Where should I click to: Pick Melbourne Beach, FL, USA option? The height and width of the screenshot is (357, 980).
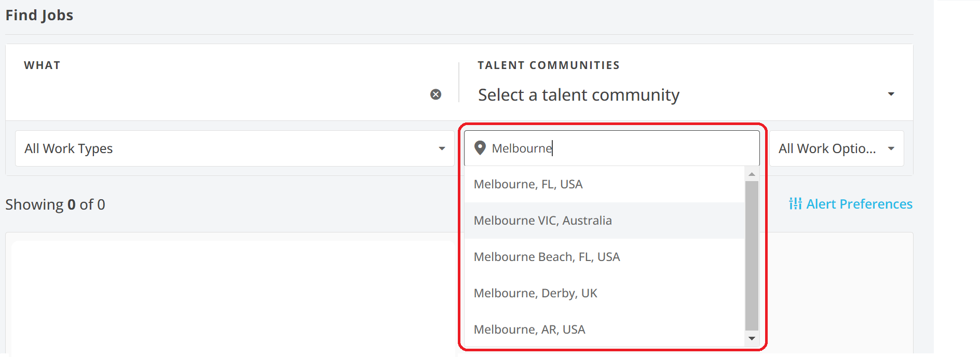(x=547, y=257)
